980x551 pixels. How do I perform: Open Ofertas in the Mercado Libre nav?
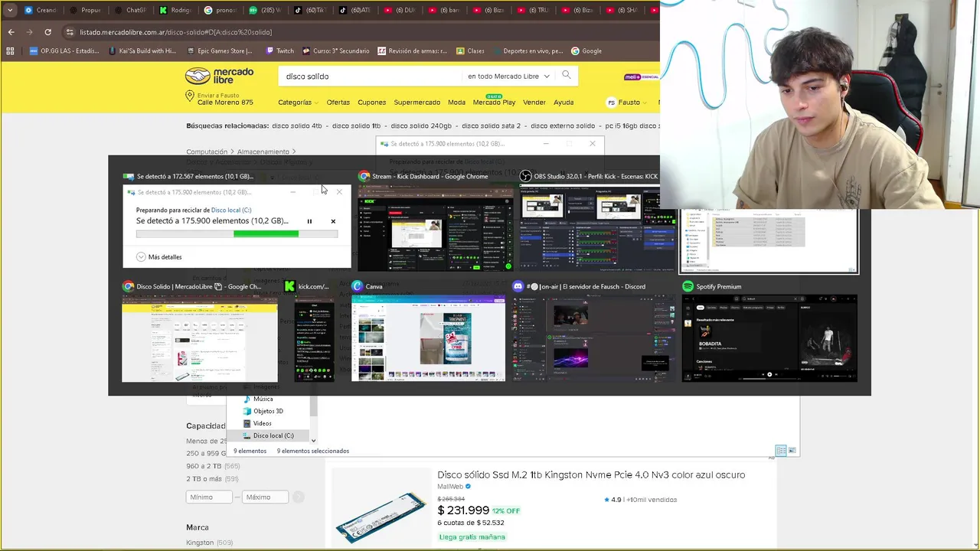338,103
